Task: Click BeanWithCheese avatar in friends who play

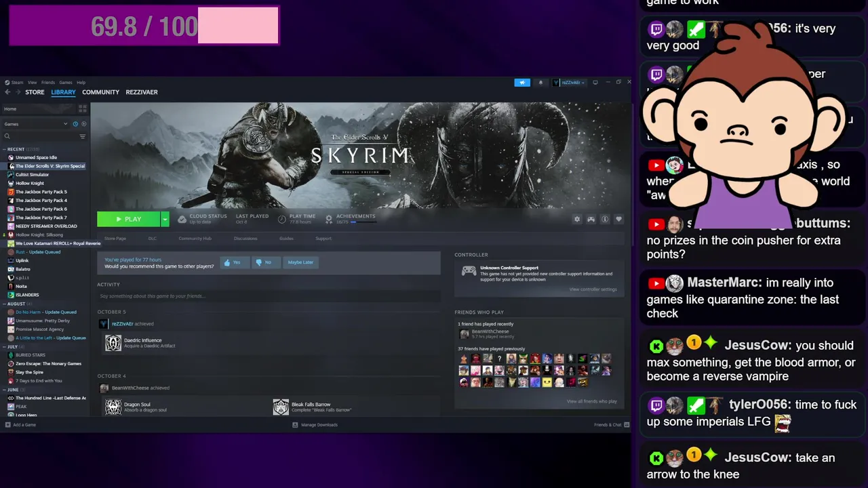Action: point(465,334)
